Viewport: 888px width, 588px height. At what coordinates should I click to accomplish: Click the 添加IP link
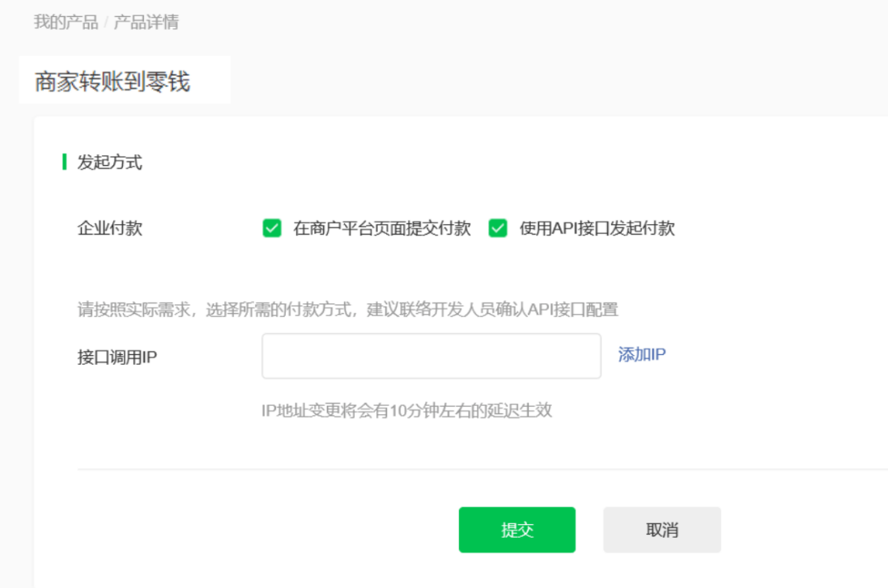[x=642, y=354]
